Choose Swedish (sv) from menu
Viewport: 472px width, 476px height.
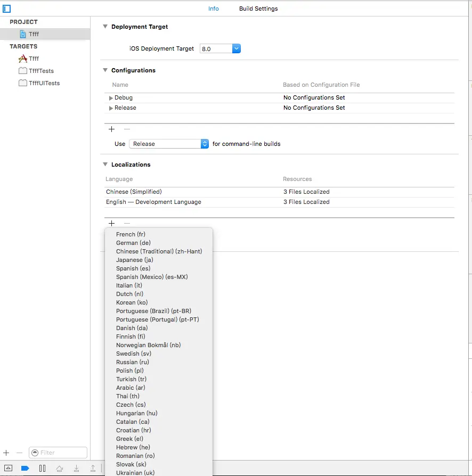pyautogui.click(x=159, y=354)
